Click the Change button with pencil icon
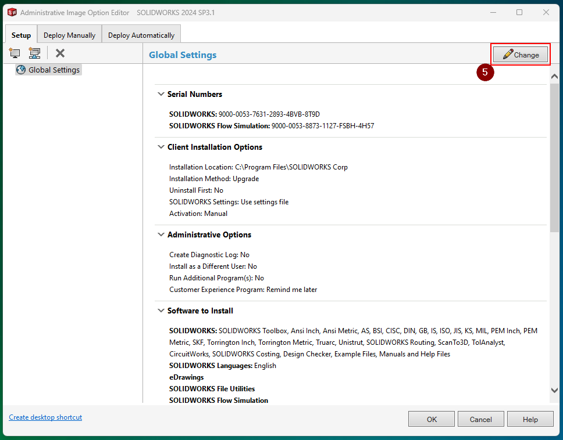 coord(521,55)
